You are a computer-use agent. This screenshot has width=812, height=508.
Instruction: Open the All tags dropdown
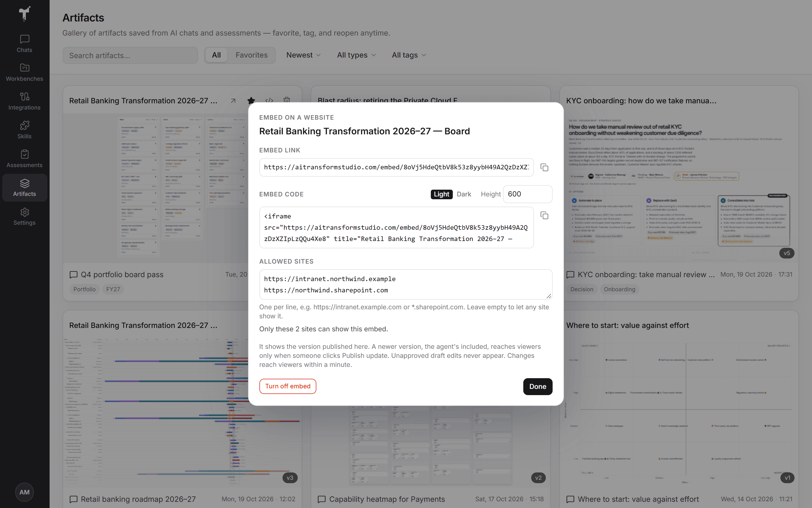(x=409, y=55)
